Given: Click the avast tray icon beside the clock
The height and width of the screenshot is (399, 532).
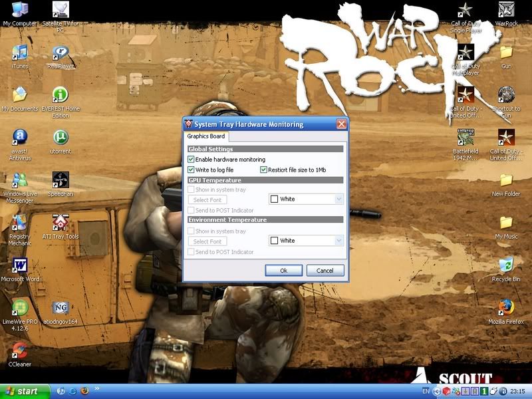Looking at the screenshot, I should (504, 392).
